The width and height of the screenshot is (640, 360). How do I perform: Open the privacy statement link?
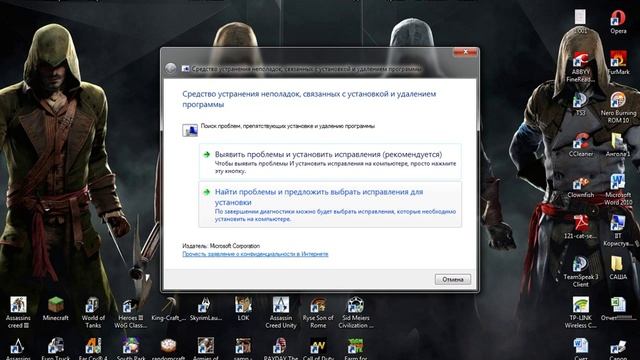(255, 254)
